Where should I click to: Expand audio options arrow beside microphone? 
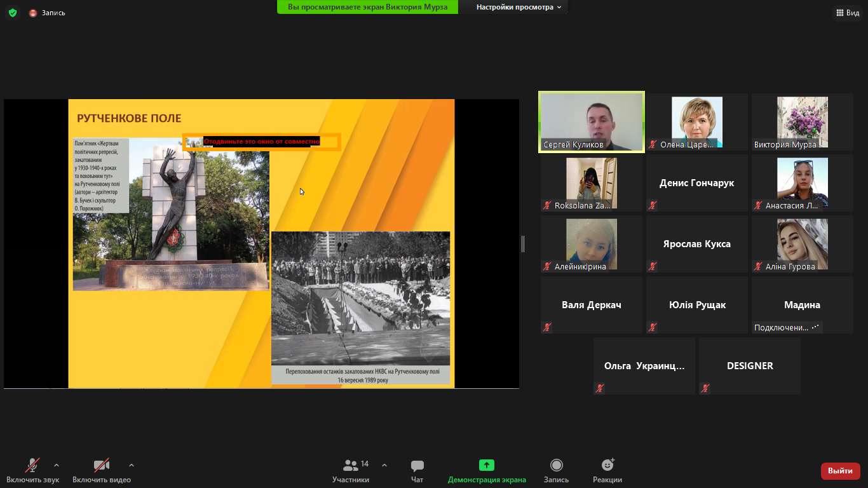tap(57, 465)
